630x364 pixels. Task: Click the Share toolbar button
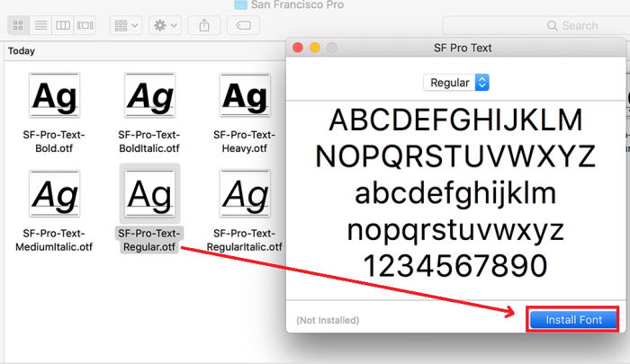pos(204,26)
